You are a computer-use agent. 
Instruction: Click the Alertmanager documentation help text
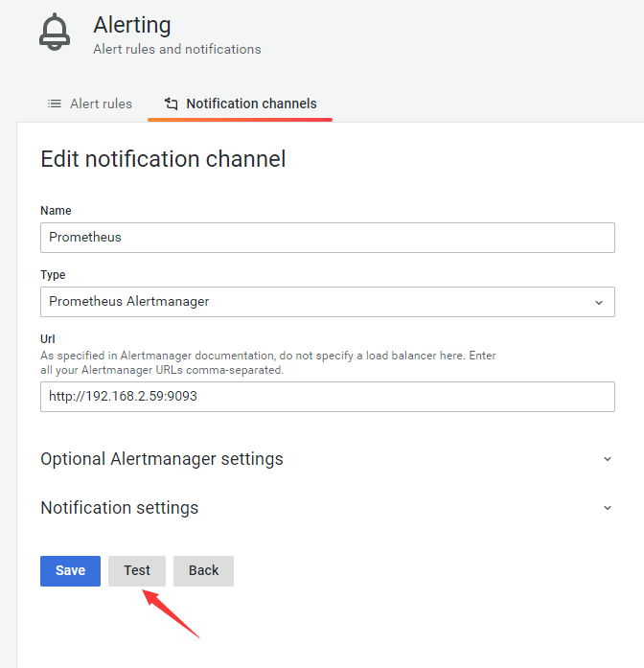268,362
